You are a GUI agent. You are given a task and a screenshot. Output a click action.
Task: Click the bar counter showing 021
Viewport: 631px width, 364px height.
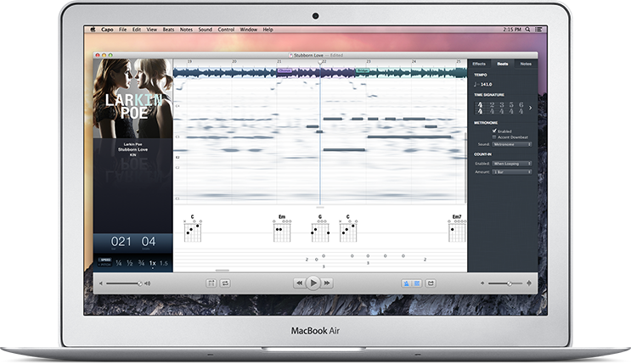121,242
